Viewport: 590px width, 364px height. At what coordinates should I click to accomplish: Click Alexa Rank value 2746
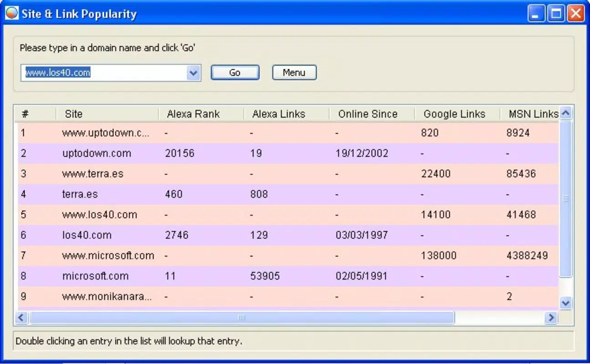176,235
